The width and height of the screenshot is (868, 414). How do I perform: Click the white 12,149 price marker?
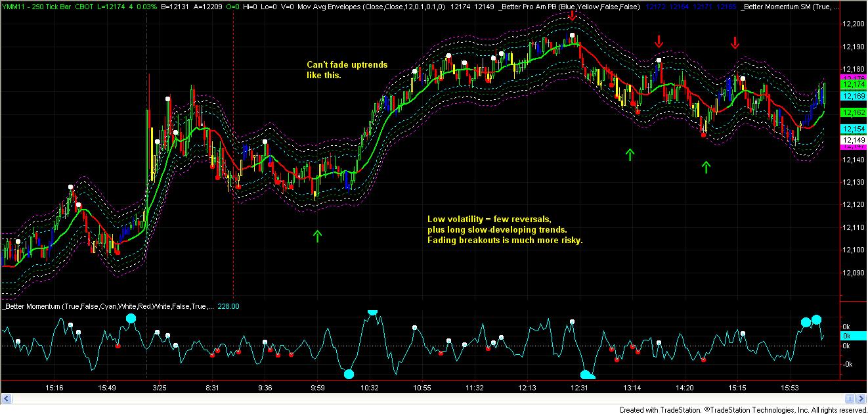coord(854,140)
